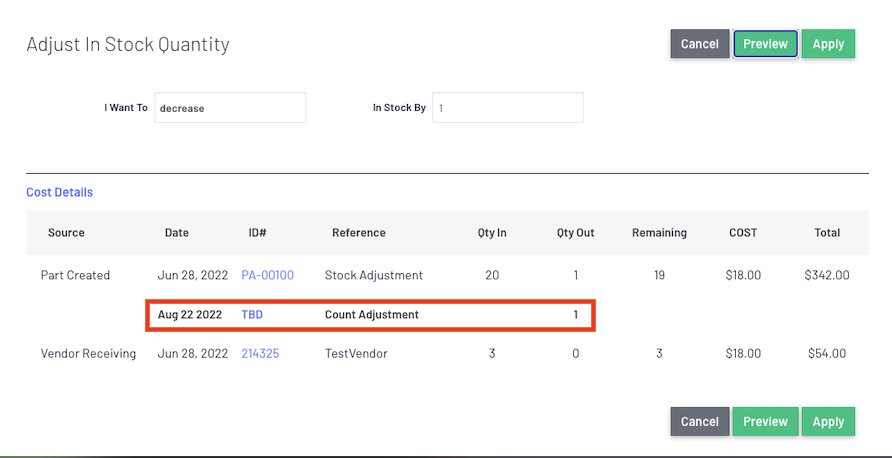Open the TBD ID link
Viewport: 892px width, 458px height.
(x=252, y=315)
